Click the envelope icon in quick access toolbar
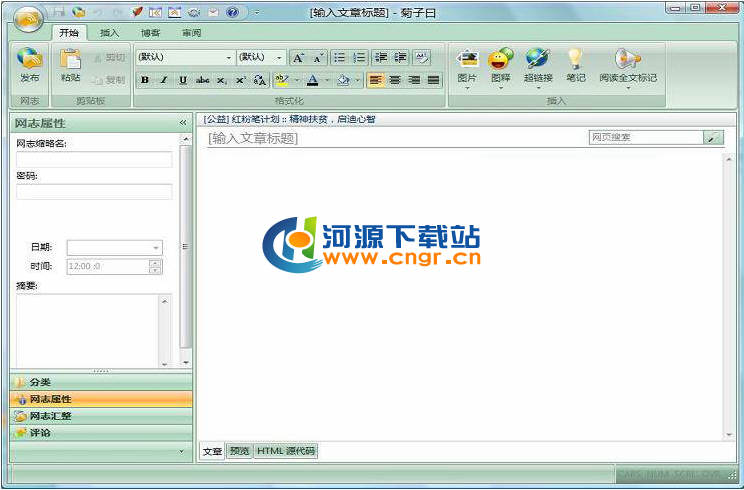This screenshot has height=490, width=744. 213,12
